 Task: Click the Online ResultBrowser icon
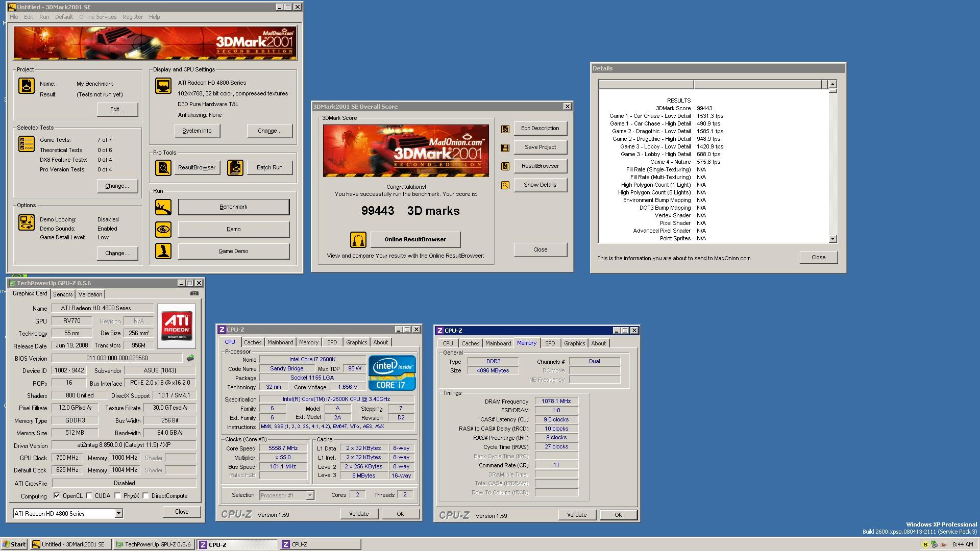tap(358, 239)
